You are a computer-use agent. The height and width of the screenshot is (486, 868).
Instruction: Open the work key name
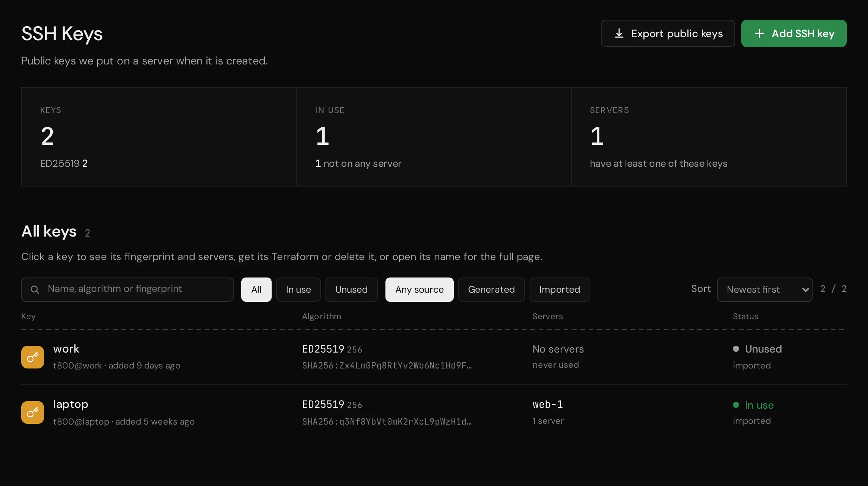click(x=66, y=349)
